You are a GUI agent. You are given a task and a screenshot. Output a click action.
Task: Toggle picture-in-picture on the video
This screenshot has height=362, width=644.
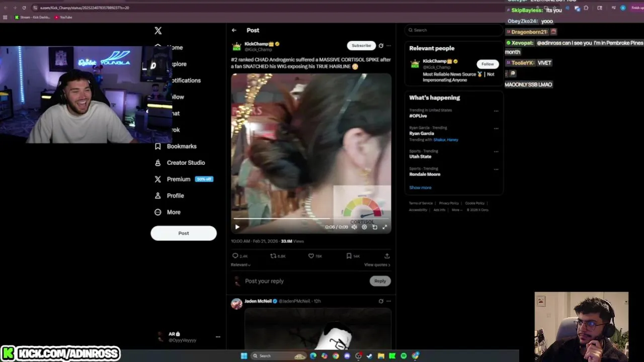(375, 227)
